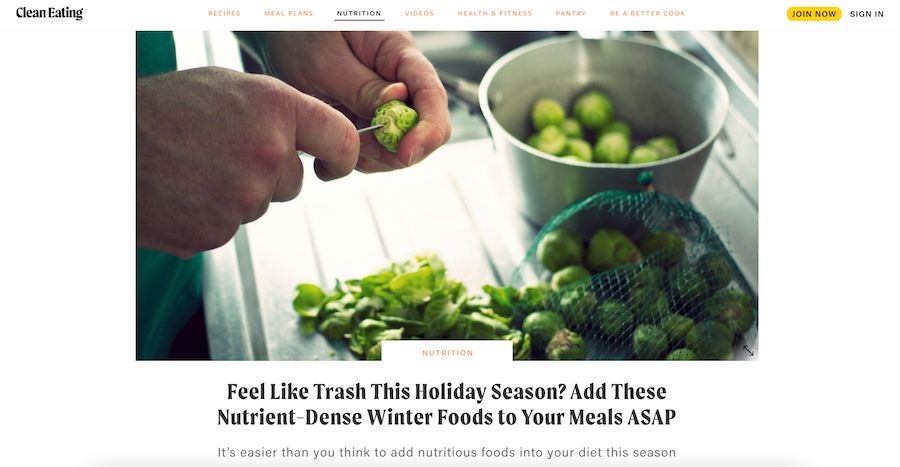
Task: Click the Sign In link
Action: 867,14
